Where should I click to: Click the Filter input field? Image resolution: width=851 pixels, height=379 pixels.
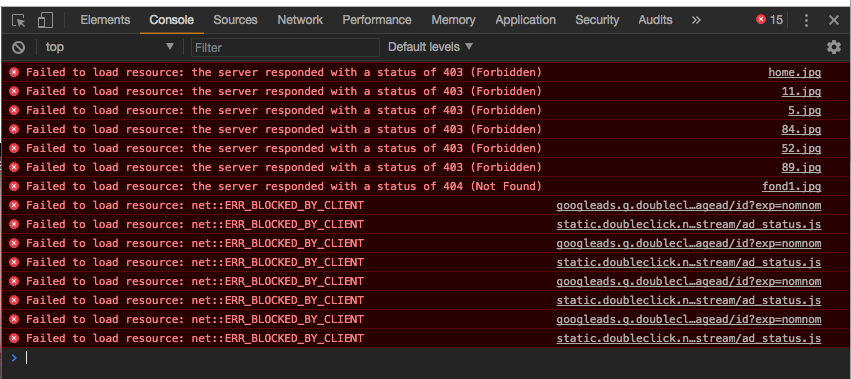pyautogui.click(x=285, y=48)
